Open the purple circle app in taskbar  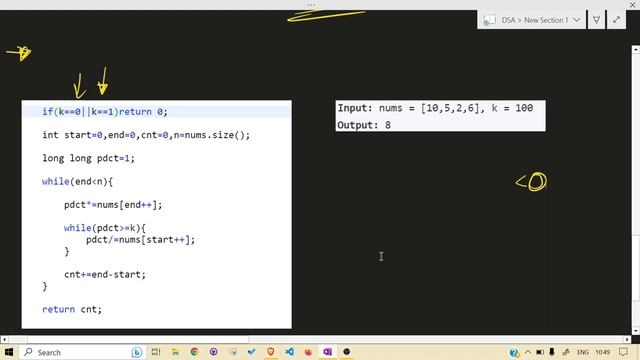coord(213,352)
